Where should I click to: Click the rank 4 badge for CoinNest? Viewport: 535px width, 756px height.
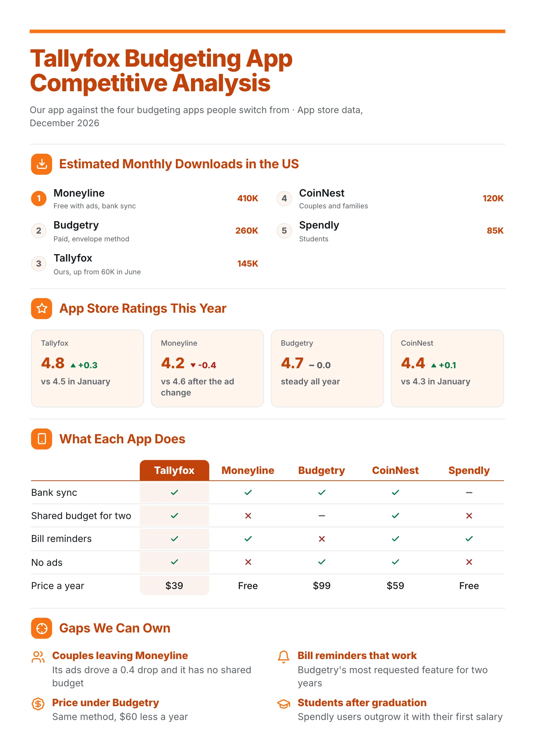point(284,199)
